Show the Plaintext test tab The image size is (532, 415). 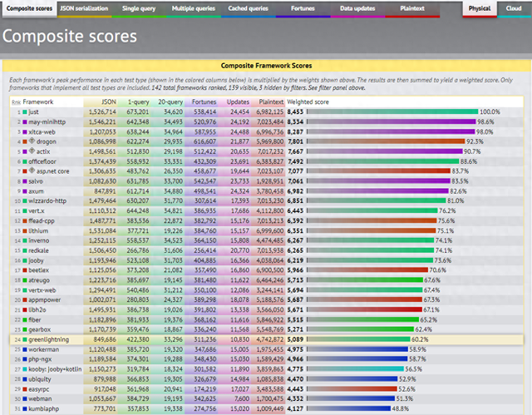click(x=412, y=9)
